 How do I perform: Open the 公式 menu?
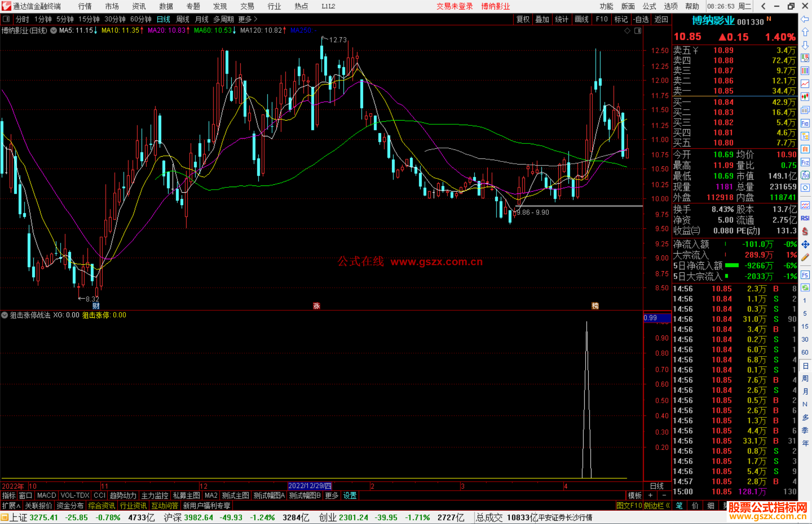tap(649, 6)
